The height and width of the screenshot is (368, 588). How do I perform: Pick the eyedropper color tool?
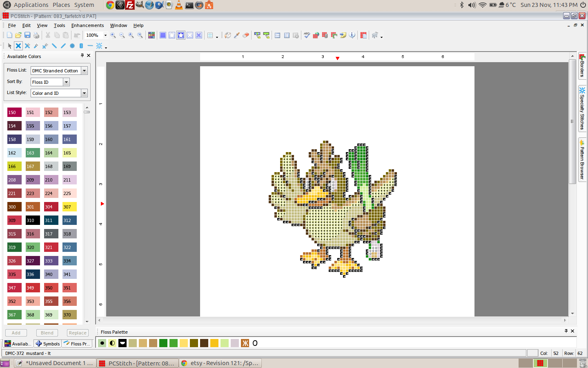237,36
